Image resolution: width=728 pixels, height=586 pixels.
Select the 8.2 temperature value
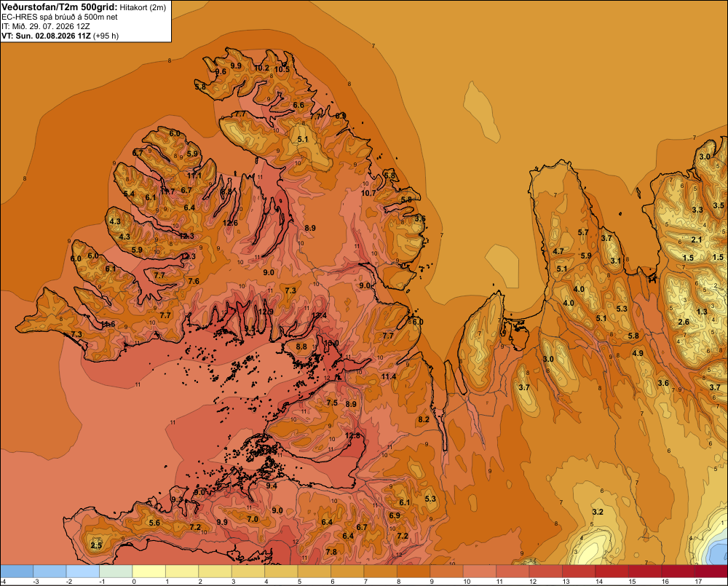(424, 419)
